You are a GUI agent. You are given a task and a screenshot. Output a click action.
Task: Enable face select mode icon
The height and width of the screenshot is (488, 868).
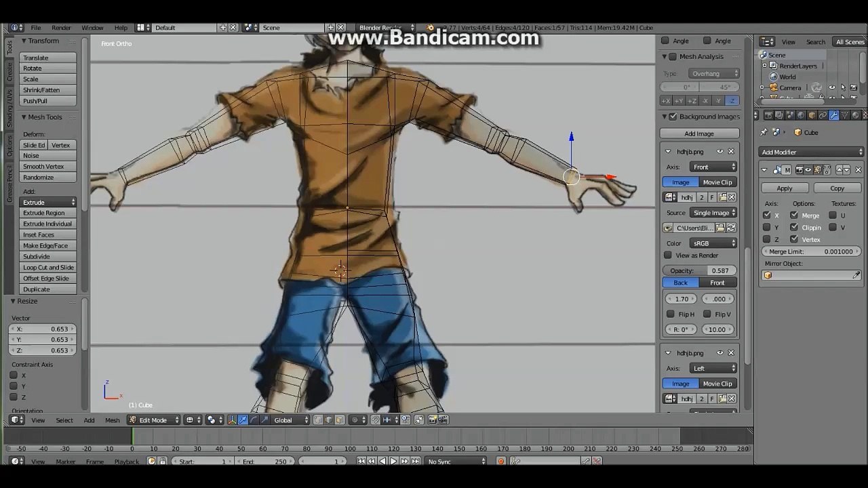point(339,420)
